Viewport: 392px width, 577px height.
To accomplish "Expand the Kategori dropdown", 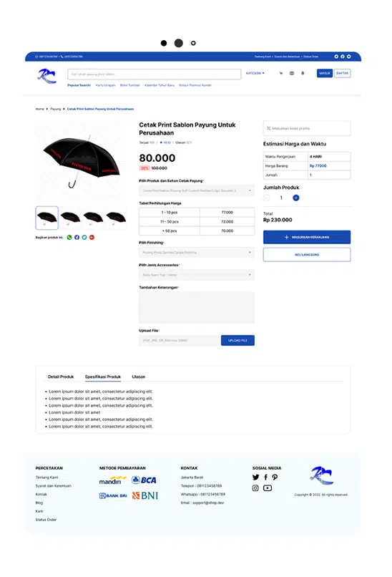I will pyautogui.click(x=255, y=73).
